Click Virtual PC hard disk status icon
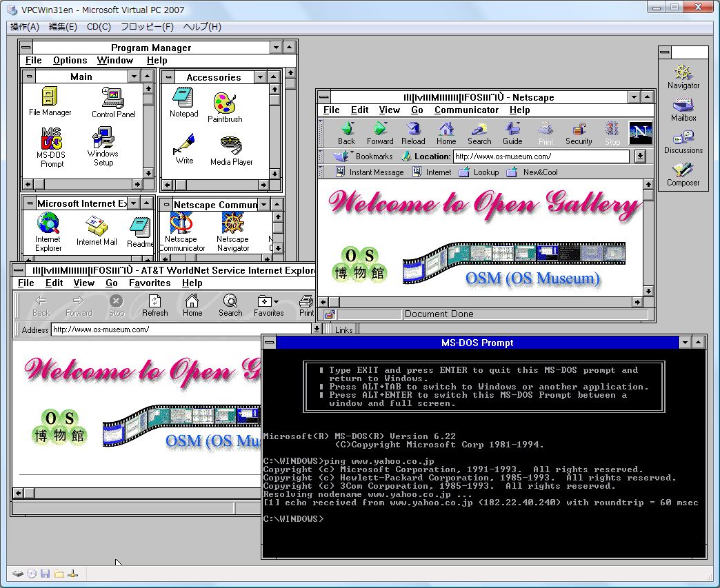Viewport: 720px width, 588px height. pyautogui.click(x=17, y=574)
